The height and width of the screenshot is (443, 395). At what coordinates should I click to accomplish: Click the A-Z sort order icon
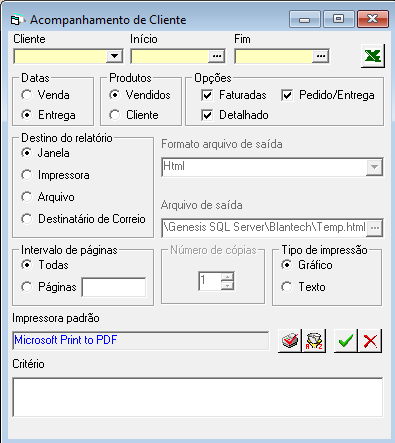click(314, 341)
